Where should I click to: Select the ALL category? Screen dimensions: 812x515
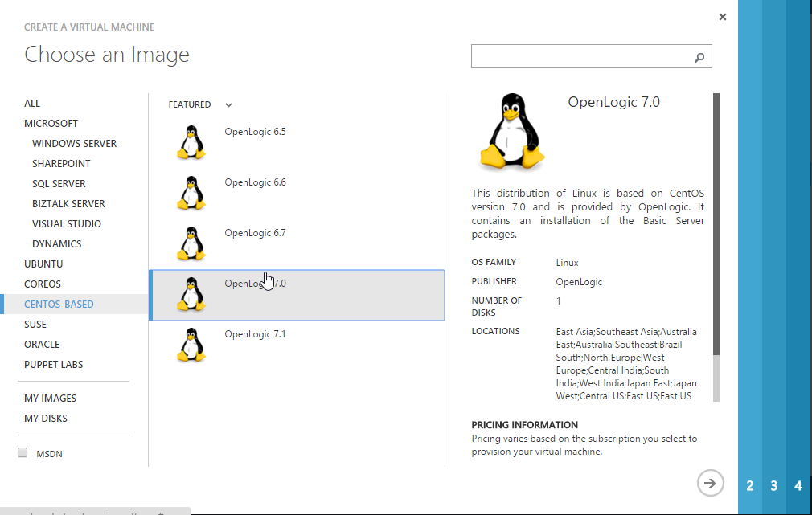tap(32, 104)
